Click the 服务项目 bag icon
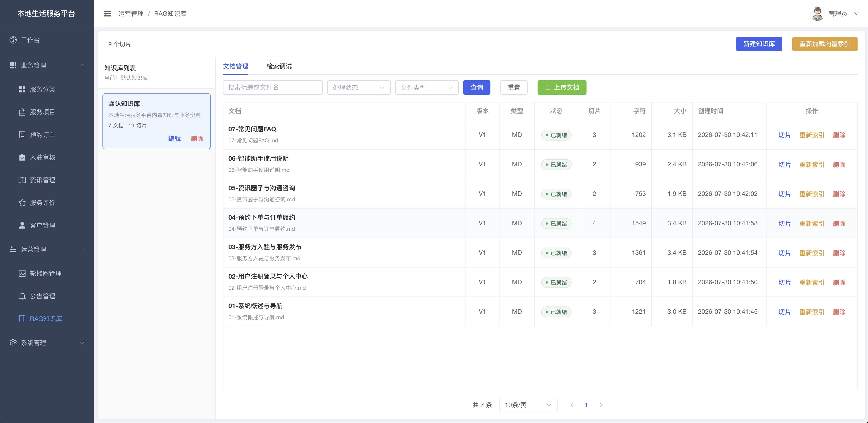Screen dimensions: 868x423 pyautogui.click(x=22, y=112)
